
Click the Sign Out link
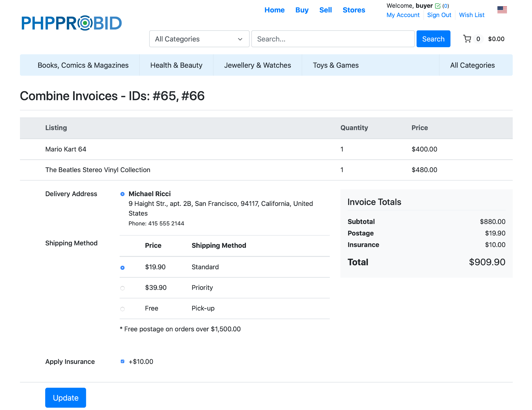click(x=439, y=15)
